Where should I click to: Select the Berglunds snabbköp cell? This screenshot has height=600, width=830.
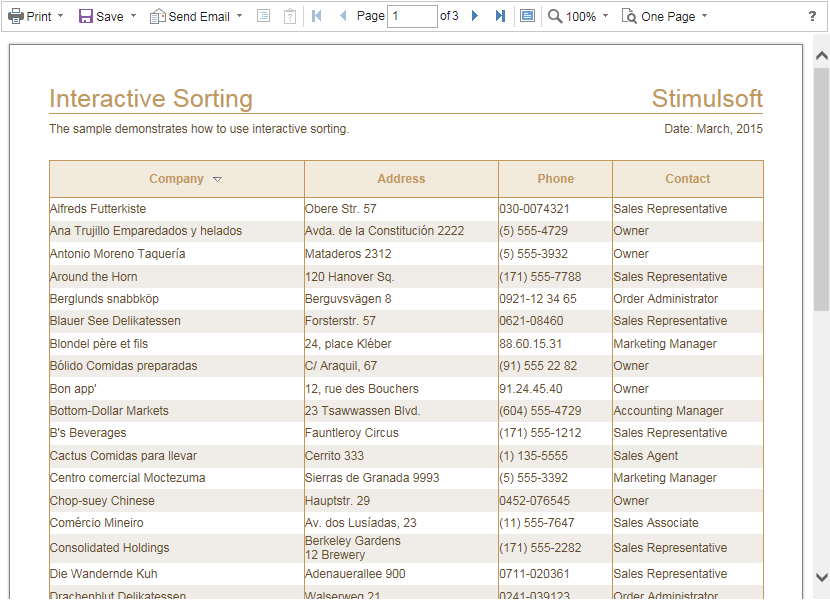(x=177, y=299)
